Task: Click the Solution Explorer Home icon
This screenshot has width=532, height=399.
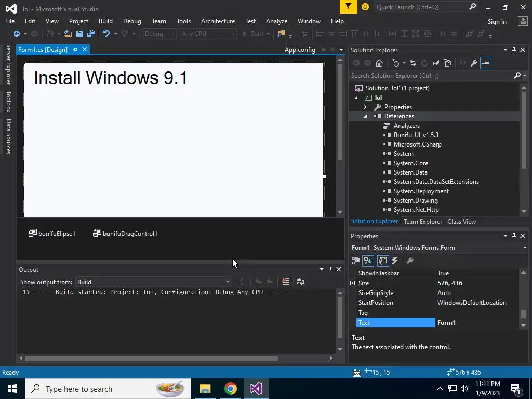Action: pos(379,63)
